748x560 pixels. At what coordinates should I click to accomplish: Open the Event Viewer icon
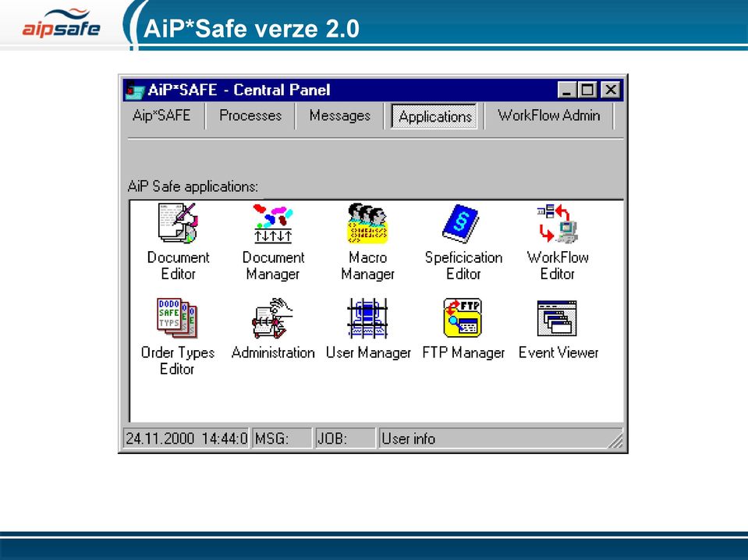(x=557, y=318)
